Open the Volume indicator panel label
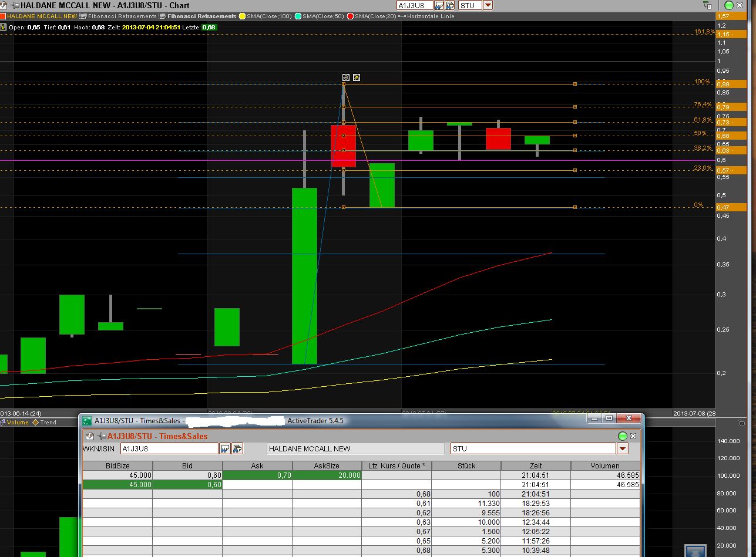The image size is (756, 557). click(x=18, y=422)
